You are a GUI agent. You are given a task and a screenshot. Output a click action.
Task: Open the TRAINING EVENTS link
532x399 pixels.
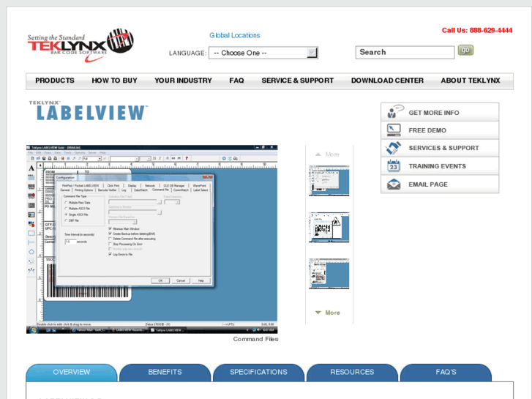tap(437, 166)
